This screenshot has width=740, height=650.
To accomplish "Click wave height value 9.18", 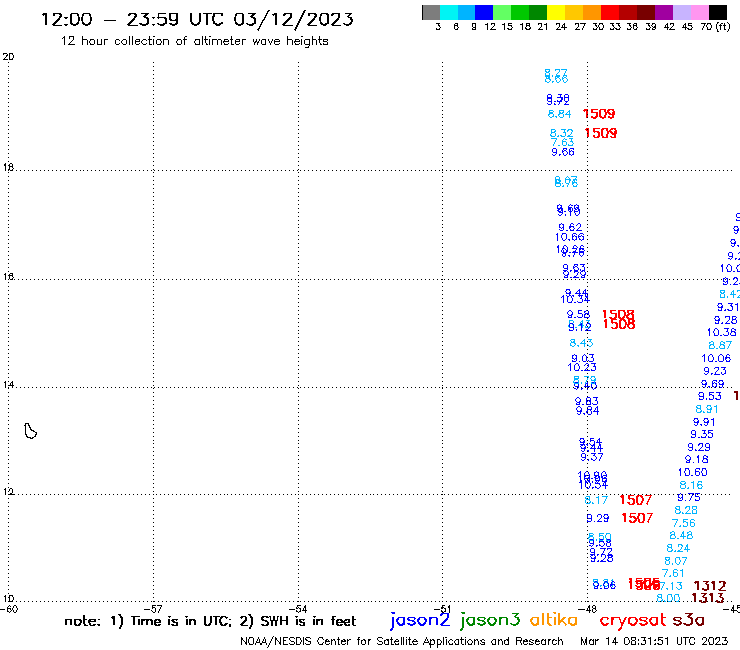I will point(697,460).
